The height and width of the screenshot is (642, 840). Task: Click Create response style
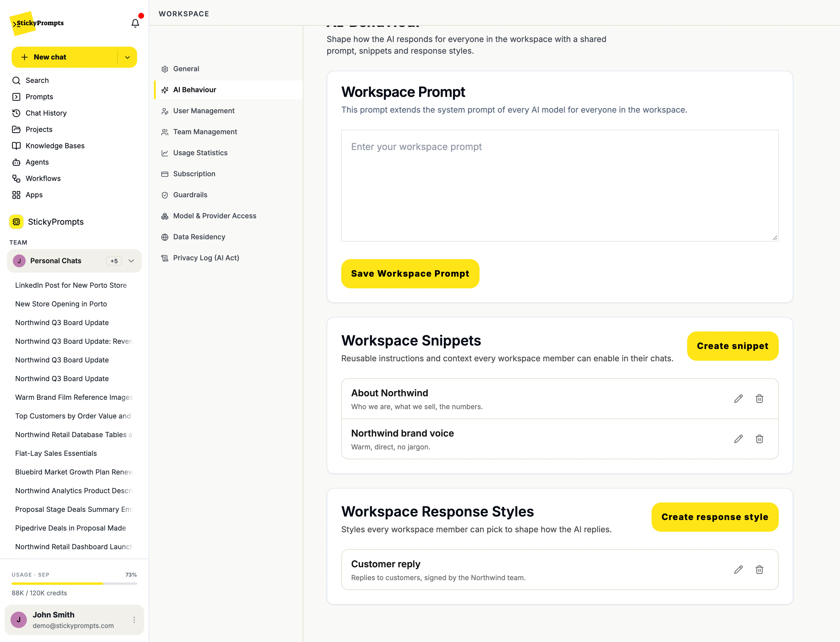[715, 517]
